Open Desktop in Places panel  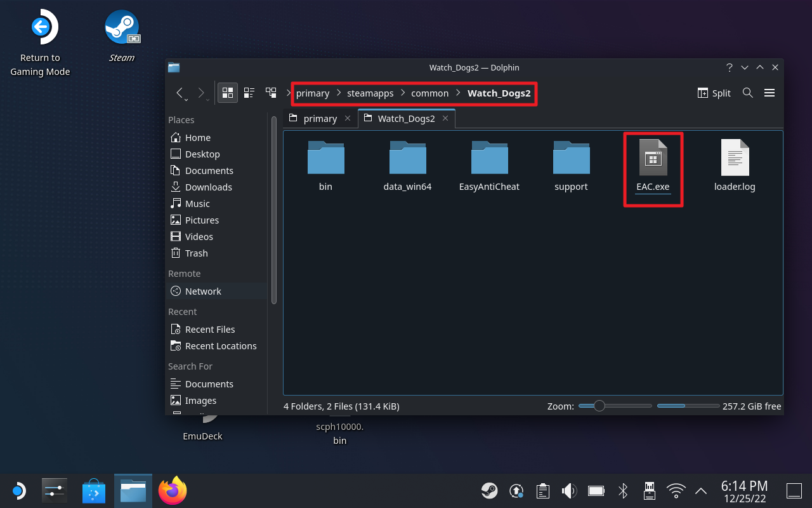pyautogui.click(x=216, y=154)
